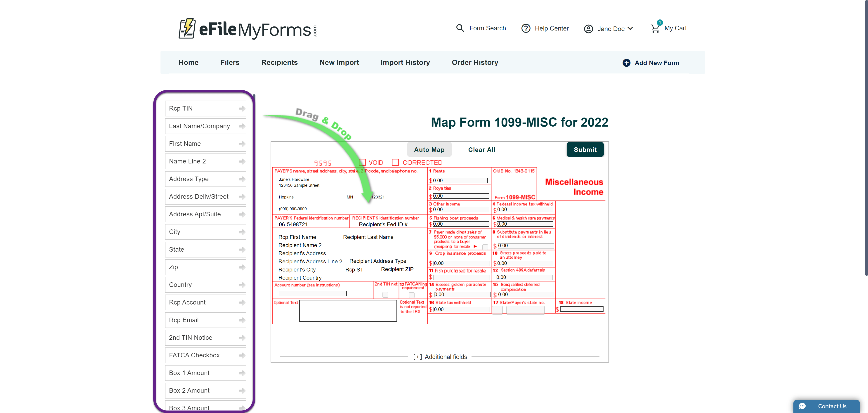This screenshot has width=868, height=413.
Task: Click the Submit button
Action: (x=585, y=150)
